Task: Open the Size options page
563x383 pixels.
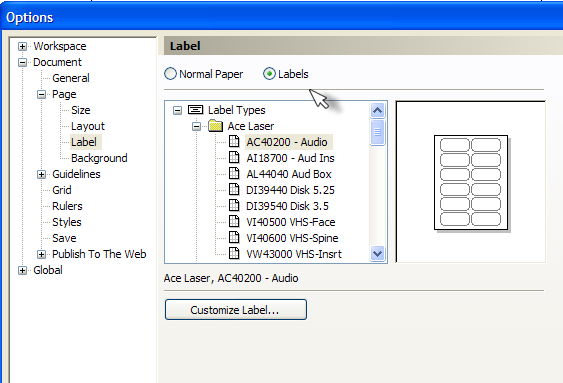Action: coord(81,110)
